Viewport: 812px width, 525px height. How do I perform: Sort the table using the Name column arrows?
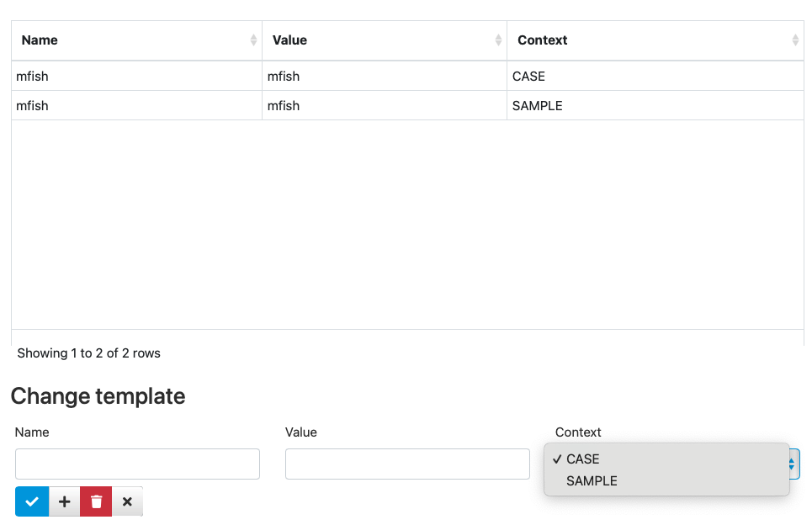click(253, 40)
